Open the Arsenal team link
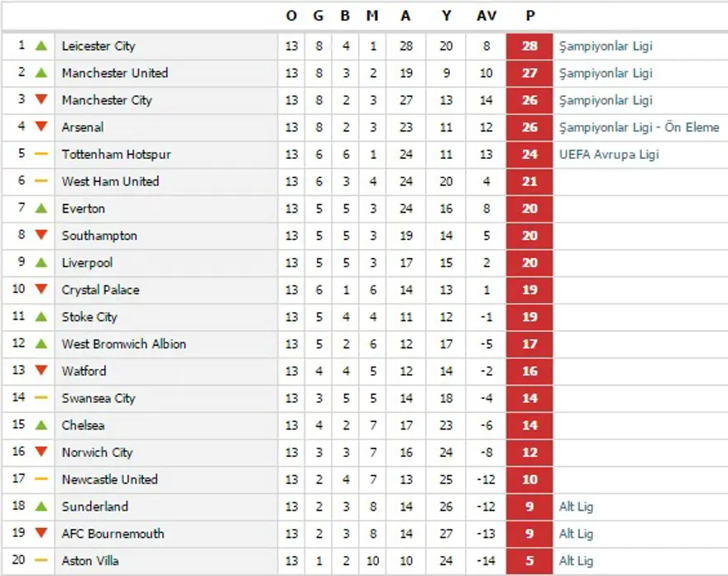This screenshot has width=728, height=576. coord(83,127)
